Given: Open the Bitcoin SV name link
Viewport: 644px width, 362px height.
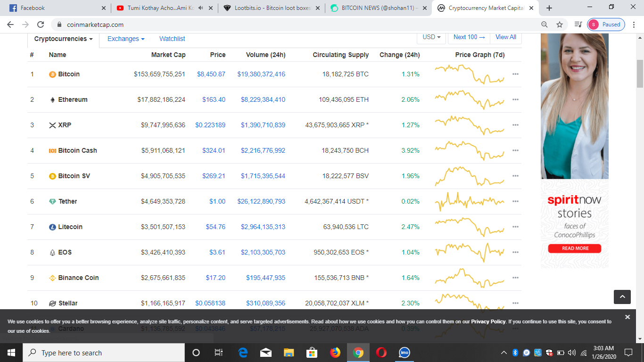Looking at the screenshot, I should pos(74,176).
